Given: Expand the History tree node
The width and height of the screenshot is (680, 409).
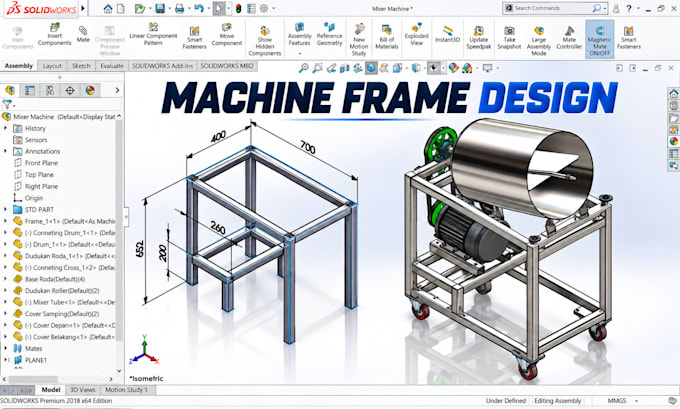Looking at the screenshot, I should tap(6, 128).
